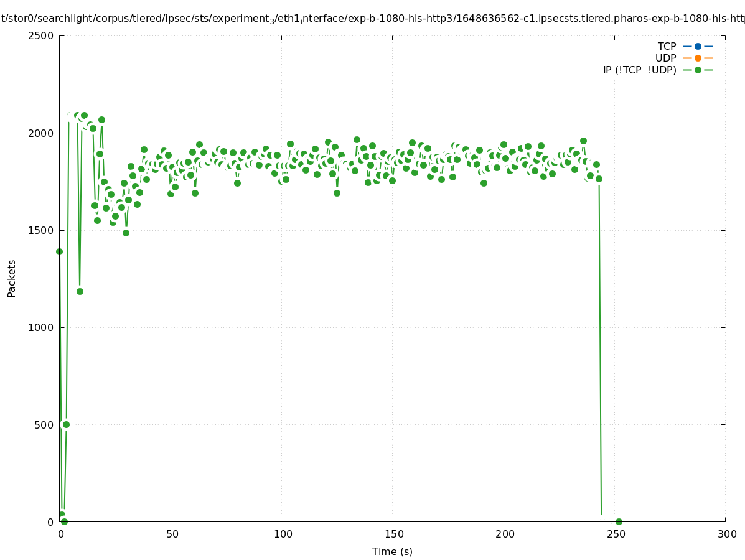Select the TCP legend label

(667, 46)
